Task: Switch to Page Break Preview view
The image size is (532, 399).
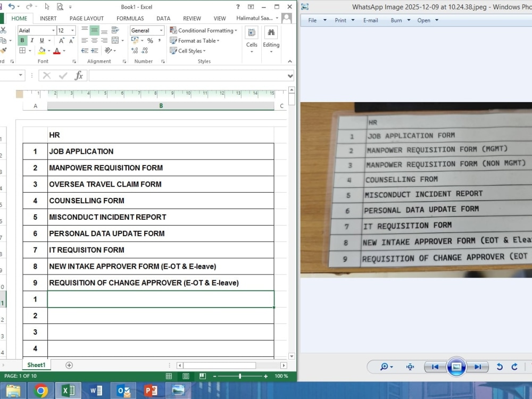Action: coord(203,376)
